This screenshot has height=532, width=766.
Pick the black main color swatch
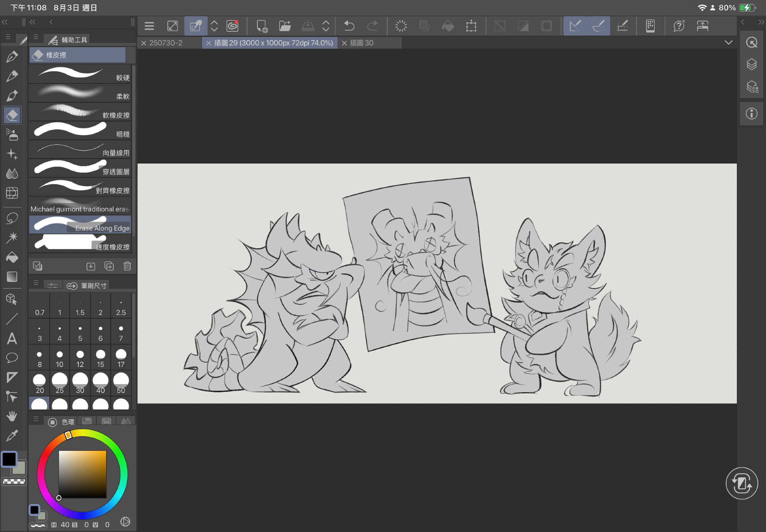[9, 459]
